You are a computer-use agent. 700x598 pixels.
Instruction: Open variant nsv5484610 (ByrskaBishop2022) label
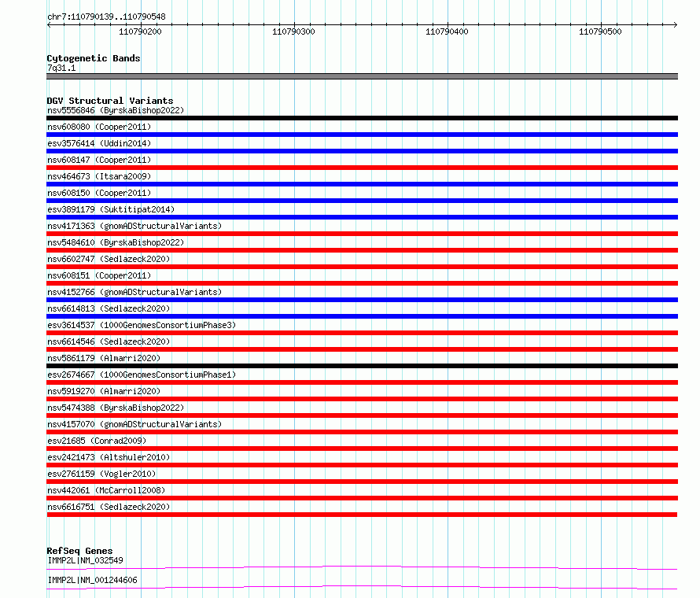point(116,242)
